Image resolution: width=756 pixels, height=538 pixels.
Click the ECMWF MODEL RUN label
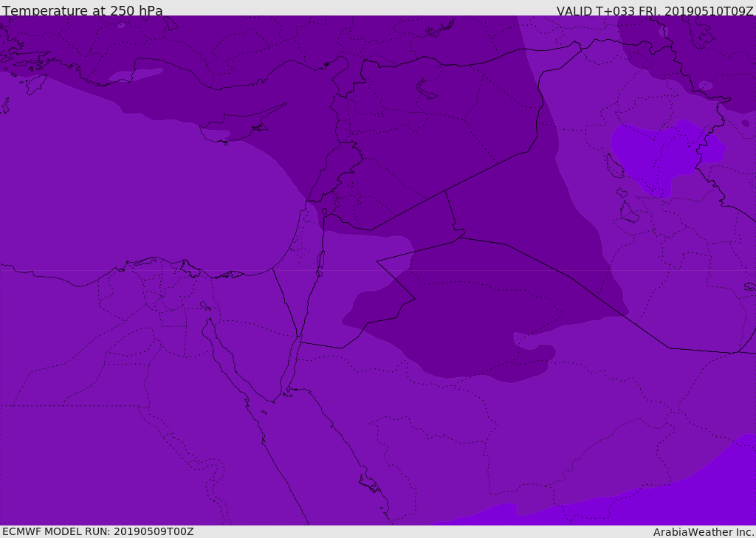(x=97, y=531)
